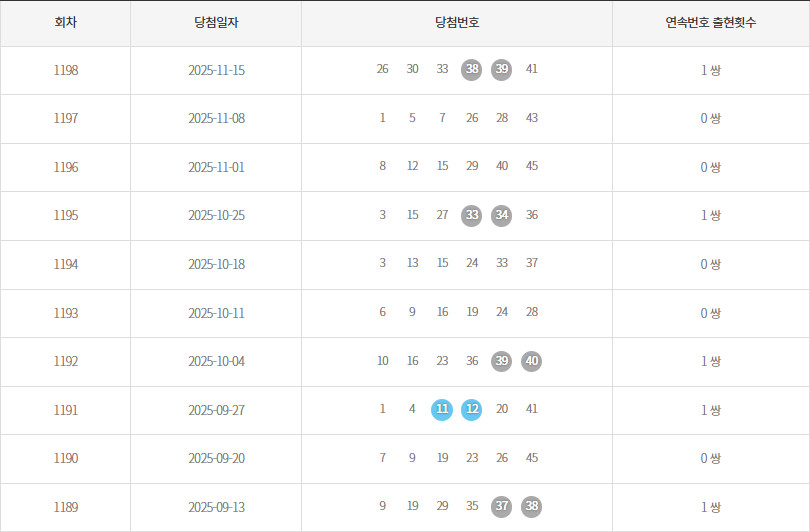Click the 0 쌍 cell for round 1190
The image size is (810, 532).
click(711, 458)
